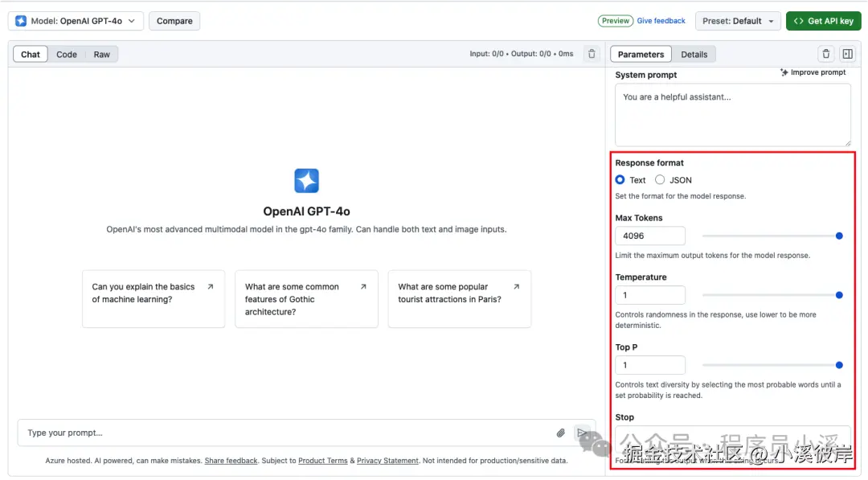868x480 pixels.
Task: Toggle the sidebar panel layout icon
Action: click(x=847, y=54)
